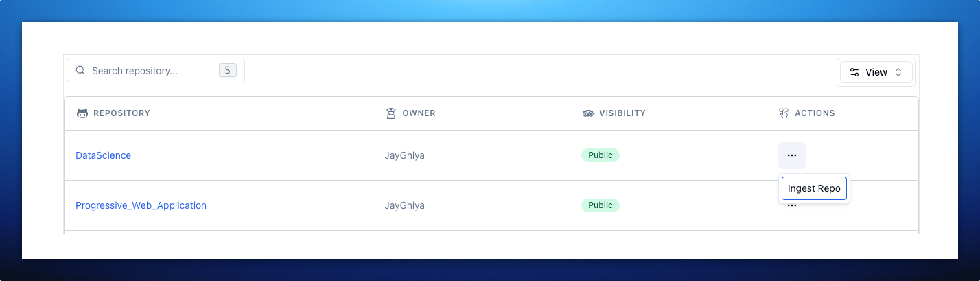Select Ingest Repo menu option

click(x=814, y=188)
